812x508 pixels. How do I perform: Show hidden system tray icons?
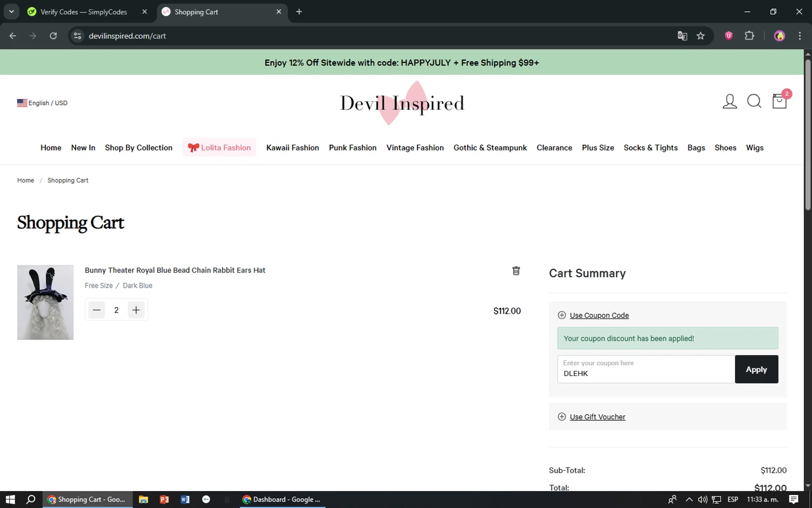689,499
